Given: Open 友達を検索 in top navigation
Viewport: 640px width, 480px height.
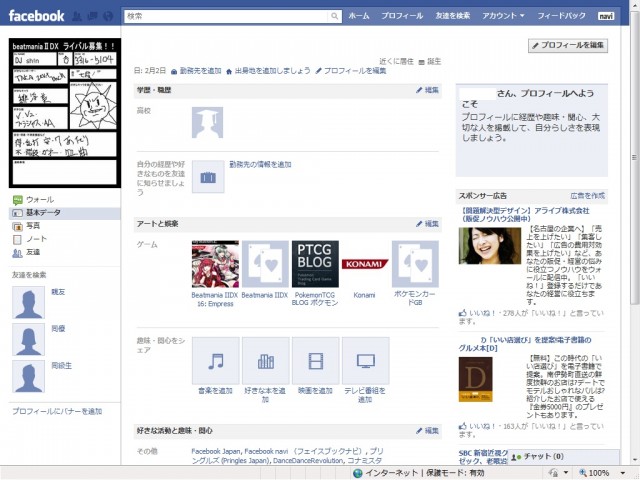Looking at the screenshot, I should (x=453, y=16).
